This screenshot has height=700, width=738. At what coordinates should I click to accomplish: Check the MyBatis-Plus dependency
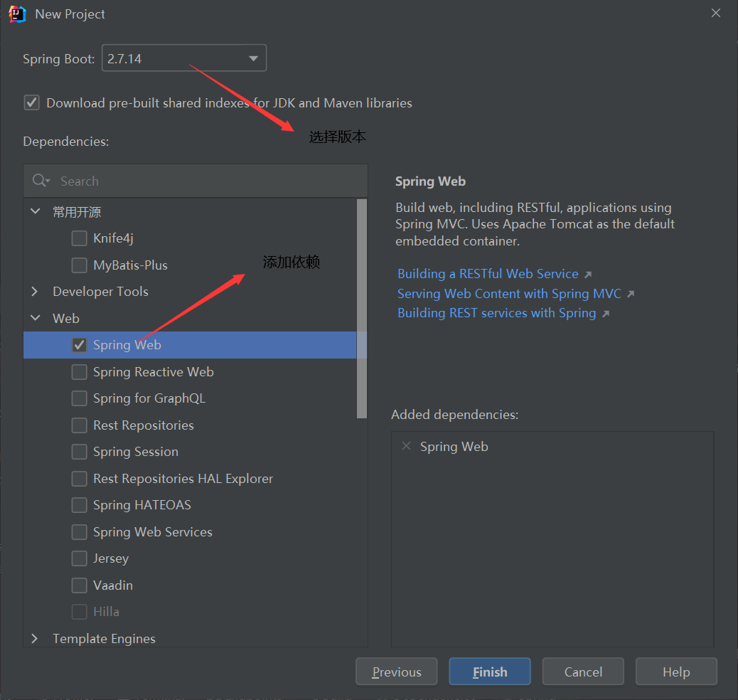pos(79,265)
